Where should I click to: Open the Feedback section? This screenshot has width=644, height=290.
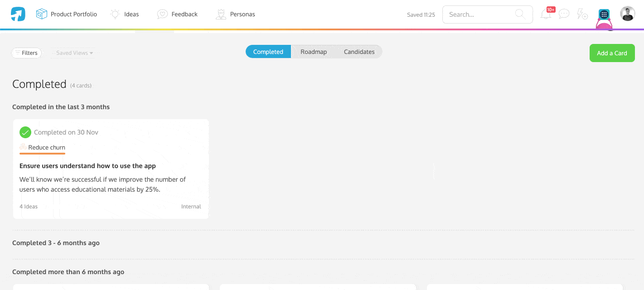tap(177, 14)
